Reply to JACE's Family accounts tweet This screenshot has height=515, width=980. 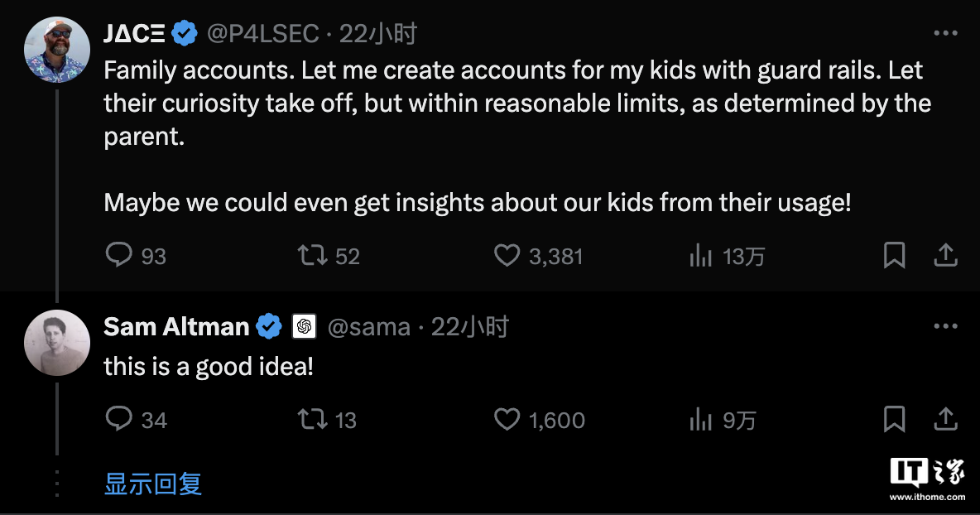pyautogui.click(x=120, y=255)
